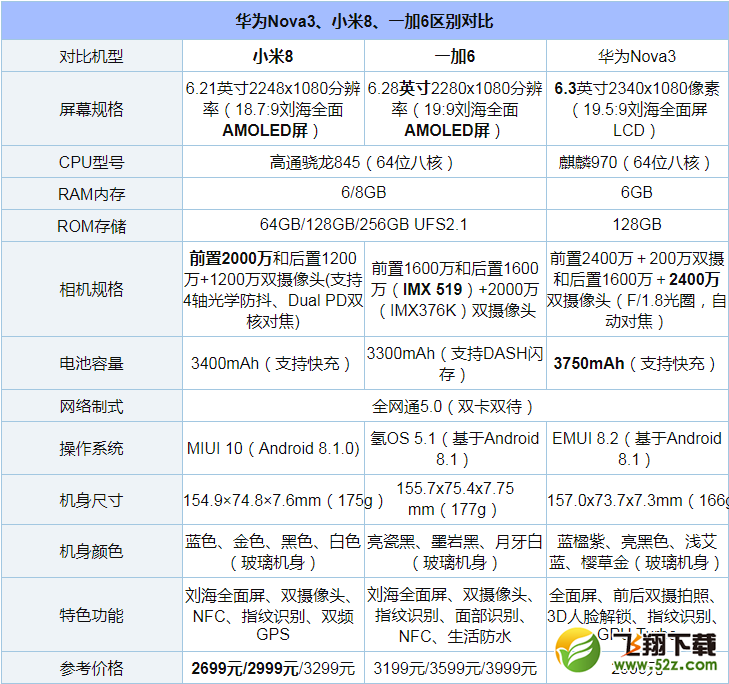Image resolution: width=729 pixels, height=684 pixels.
Task: Select the 机身颜色 row label
Action: coord(92,551)
